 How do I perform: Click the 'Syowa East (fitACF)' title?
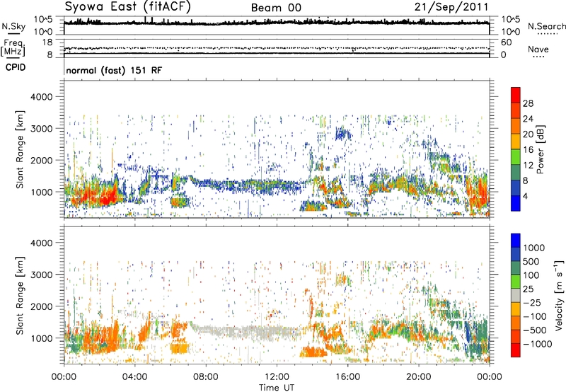[x=128, y=7]
